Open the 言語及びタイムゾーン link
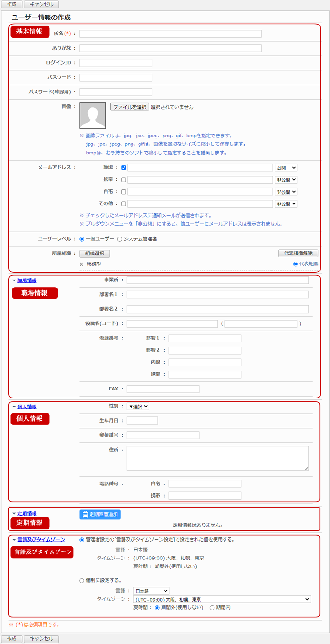 coord(41,539)
